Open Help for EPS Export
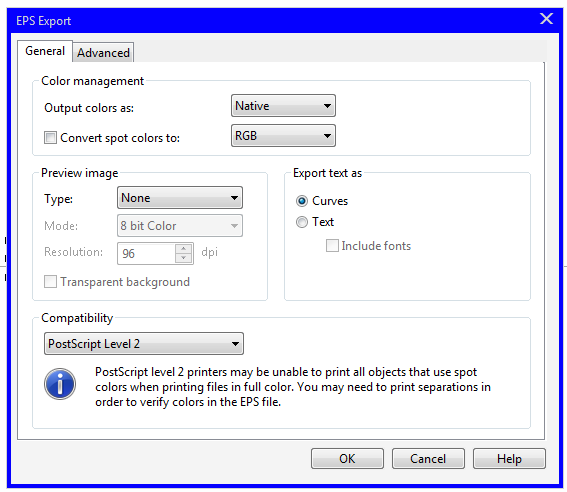Screen dimensions: 567x492 tap(509, 458)
